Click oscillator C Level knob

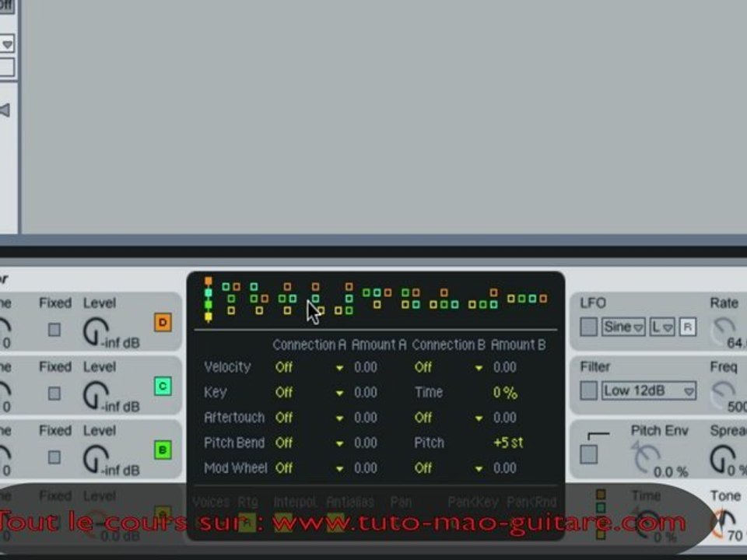pyautogui.click(x=96, y=395)
